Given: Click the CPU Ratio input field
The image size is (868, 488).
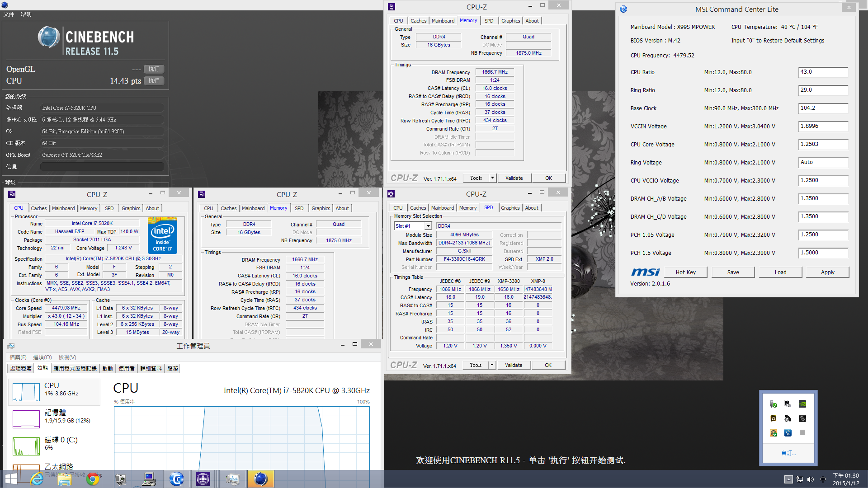Looking at the screenshot, I should [x=823, y=72].
